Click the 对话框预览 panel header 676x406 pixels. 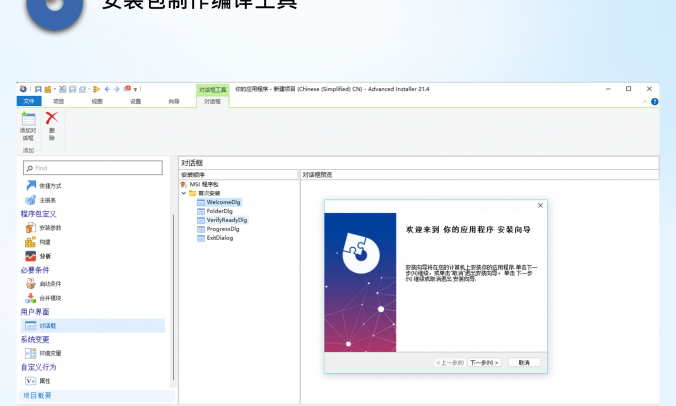coord(479,175)
